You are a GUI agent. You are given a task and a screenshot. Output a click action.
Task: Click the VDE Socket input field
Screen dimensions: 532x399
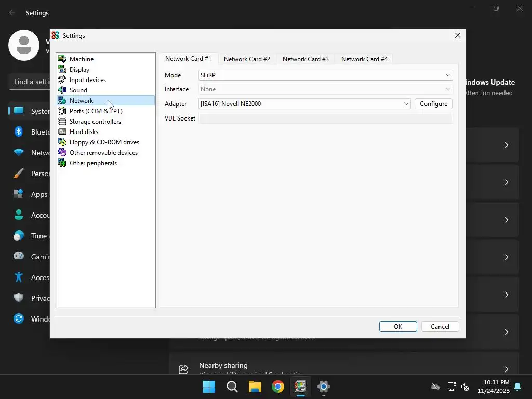[325, 118]
